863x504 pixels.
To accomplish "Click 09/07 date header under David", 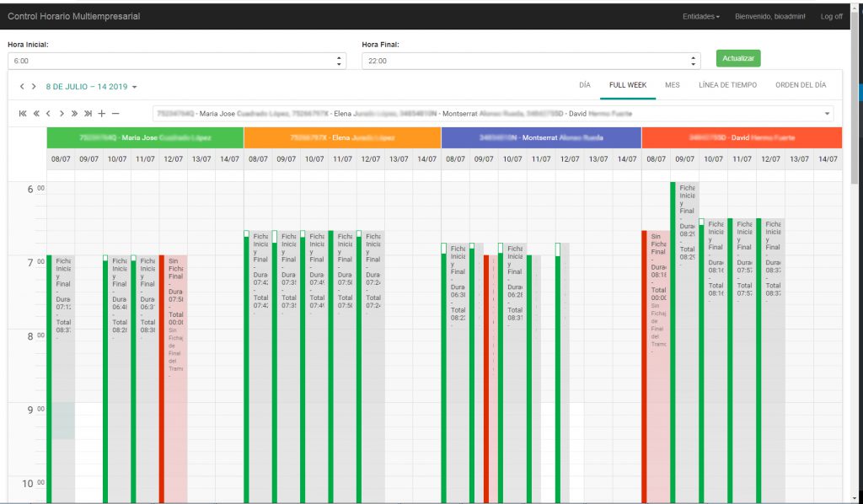I will [684, 159].
